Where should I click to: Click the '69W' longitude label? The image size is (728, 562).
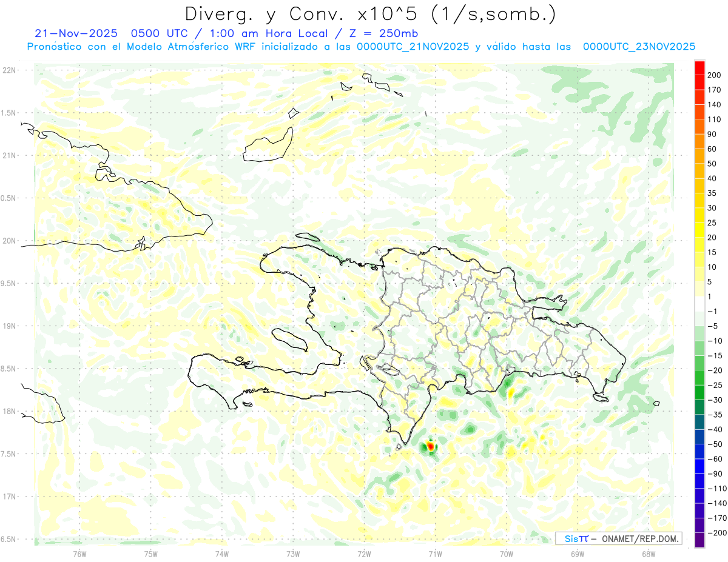tap(578, 554)
